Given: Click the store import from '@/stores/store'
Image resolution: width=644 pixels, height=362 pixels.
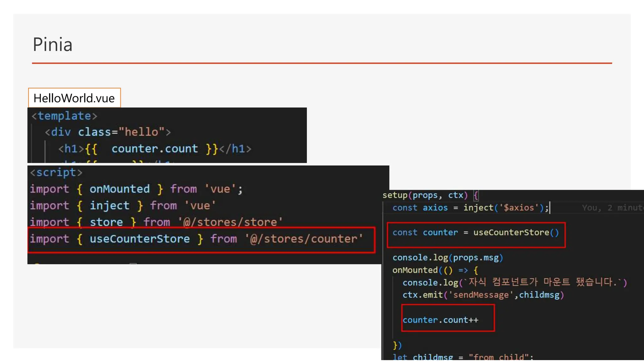Looking at the screenshot, I should pyautogui.click(x=156, y=222).
